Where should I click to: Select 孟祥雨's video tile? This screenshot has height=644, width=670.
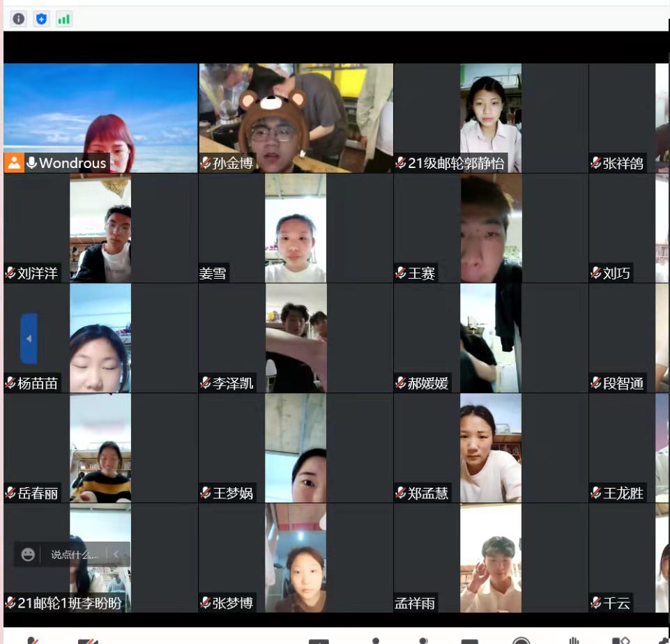[x=491, y=558]
